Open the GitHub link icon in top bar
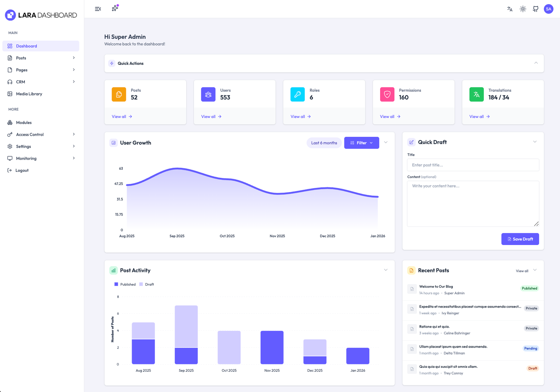The width and height of the screenshot is (560, 392). [x=535, y=9]
